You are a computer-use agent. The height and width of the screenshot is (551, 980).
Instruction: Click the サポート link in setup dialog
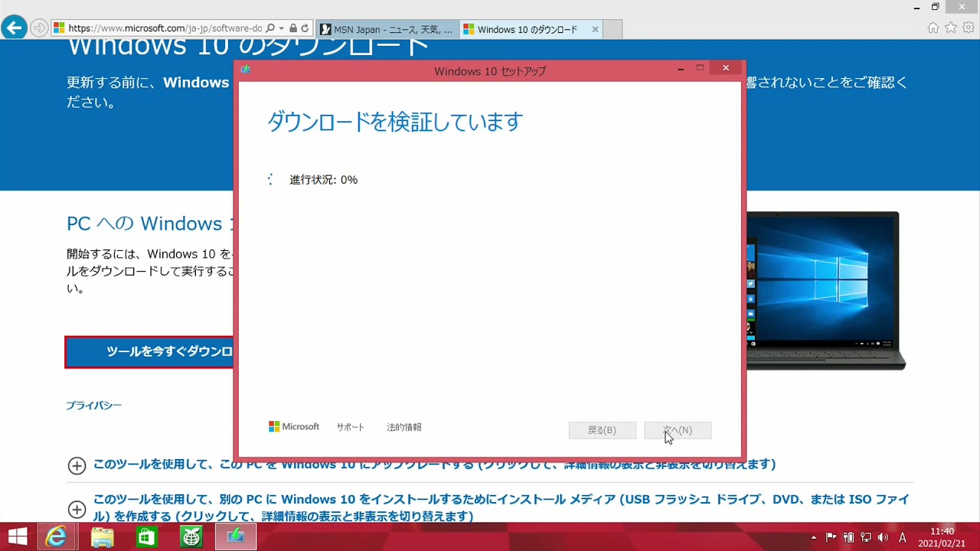click(351, 427)
